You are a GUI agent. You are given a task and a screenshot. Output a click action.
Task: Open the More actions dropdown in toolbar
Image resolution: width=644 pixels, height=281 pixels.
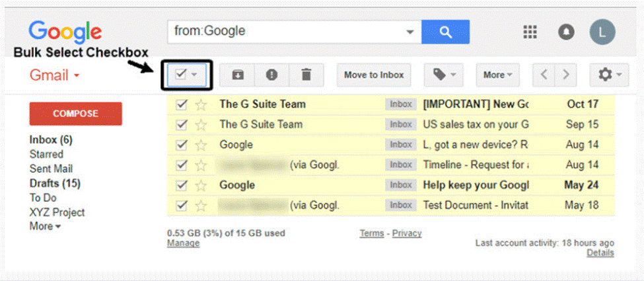[x=497, y=75]
